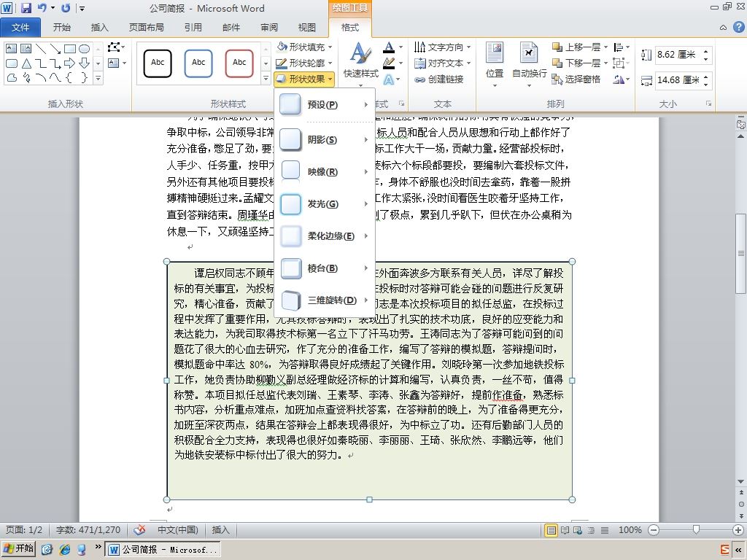This screenshot has height=560, width=747.
Task: Pick the oval shape
Action: 85,49
